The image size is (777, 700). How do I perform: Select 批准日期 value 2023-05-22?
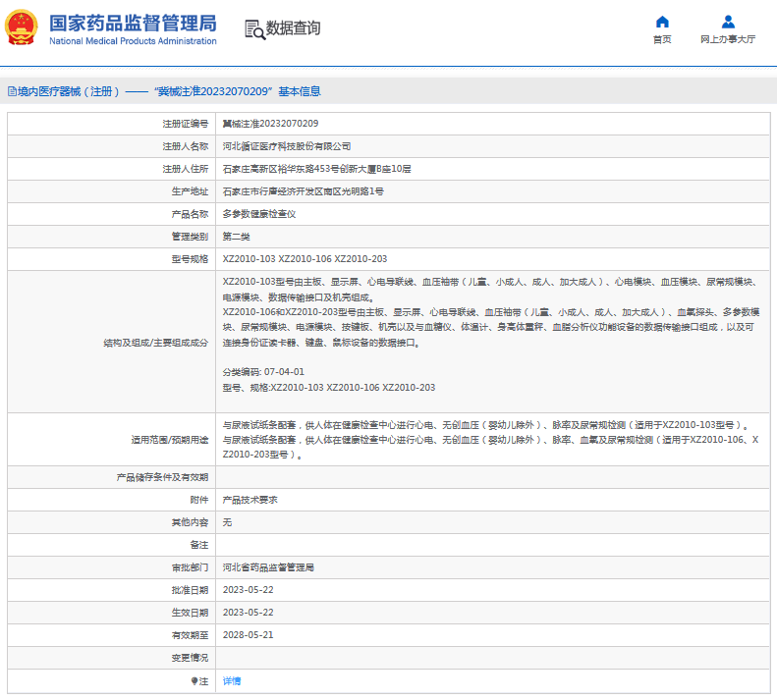point(248,590)
